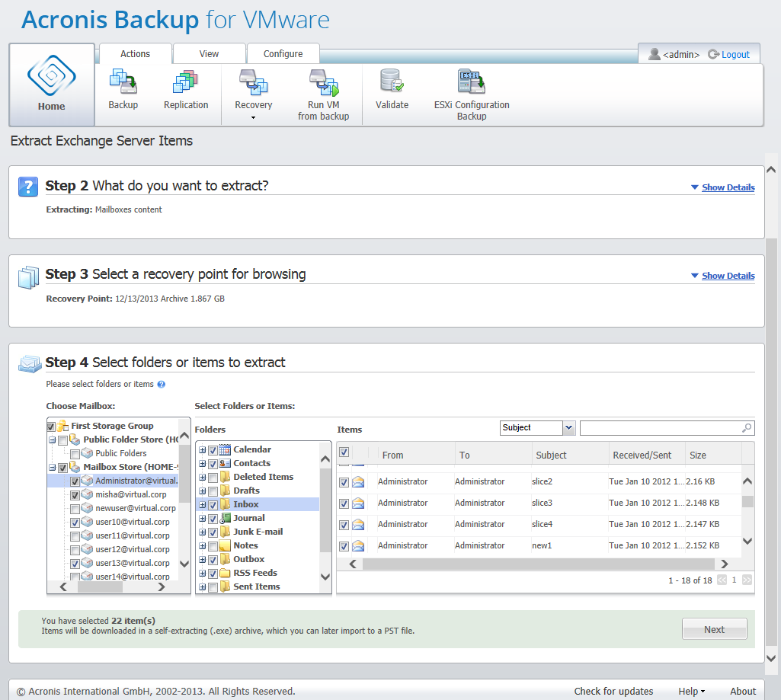Click the Calendar folder icon
781x700 pixels.
[225, 449]
